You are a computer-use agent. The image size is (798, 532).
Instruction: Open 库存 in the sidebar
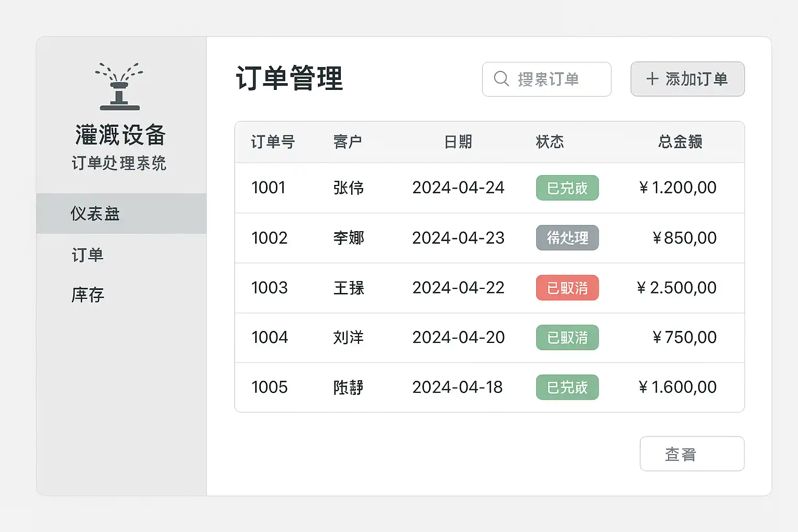(88, 295)
